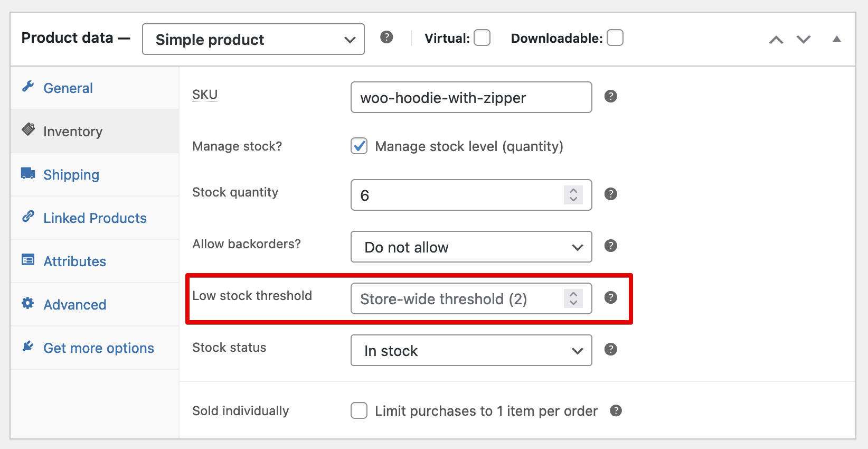Viewport: 868px width, 449px height.
Task: Click help icon beside Stock status dropdown
Action: pyautogui.click(x=610, y=349)
